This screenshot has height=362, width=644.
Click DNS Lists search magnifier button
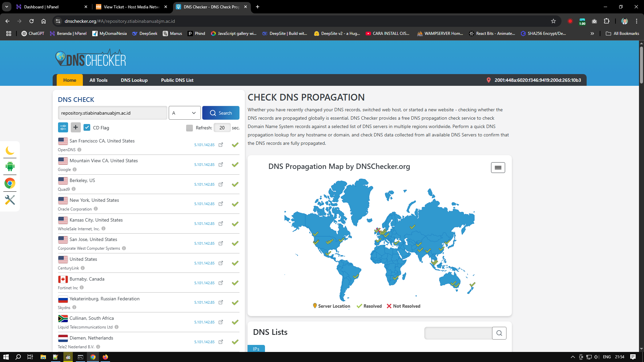coord(499,333)
